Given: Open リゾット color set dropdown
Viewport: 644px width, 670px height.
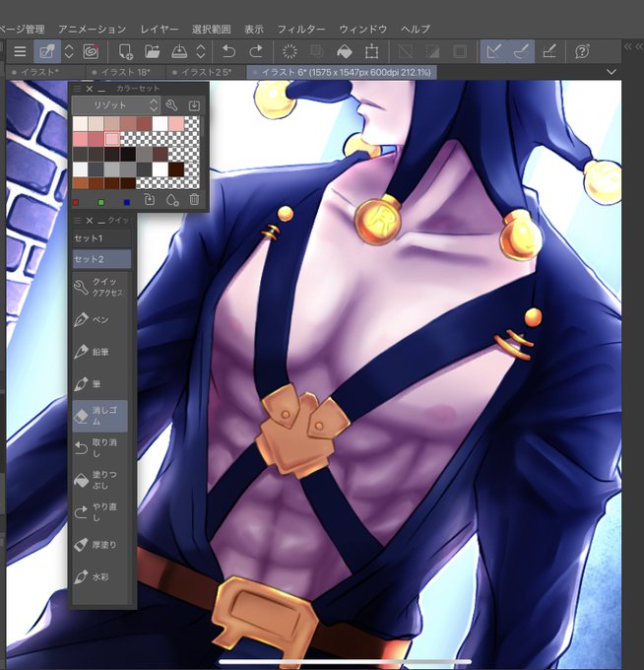Looking at the screenshot, I should (x=116, y=105).
